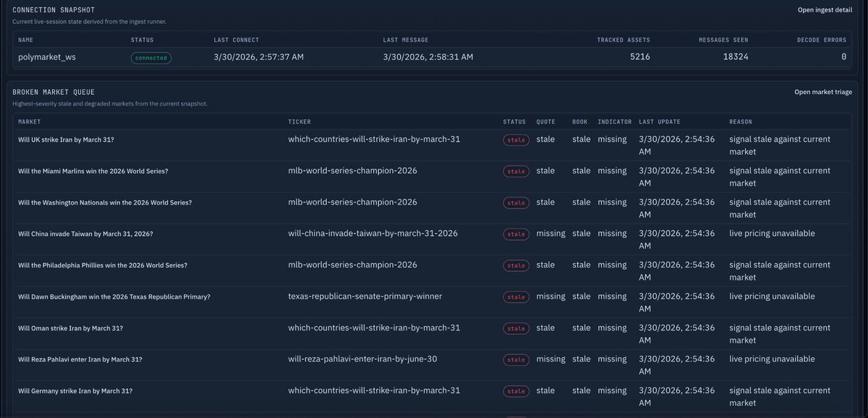Click the connected status badge
Viewport: 868px width, 418px height.
pos(151,58)
